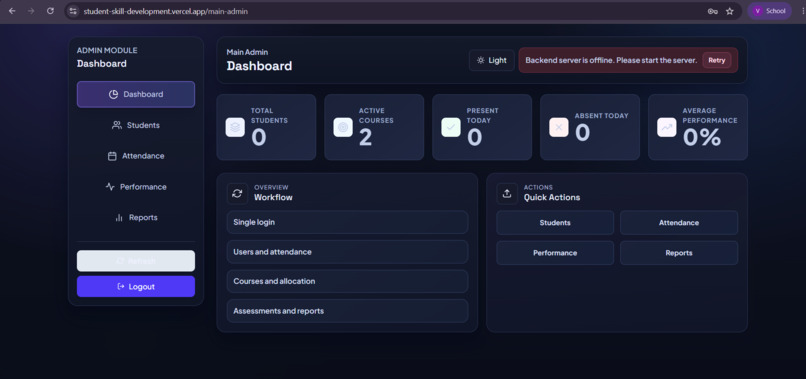Viewport: 806px width, 379px height.
Task: Click the password key icon in address bar
Action: [712, 11]
